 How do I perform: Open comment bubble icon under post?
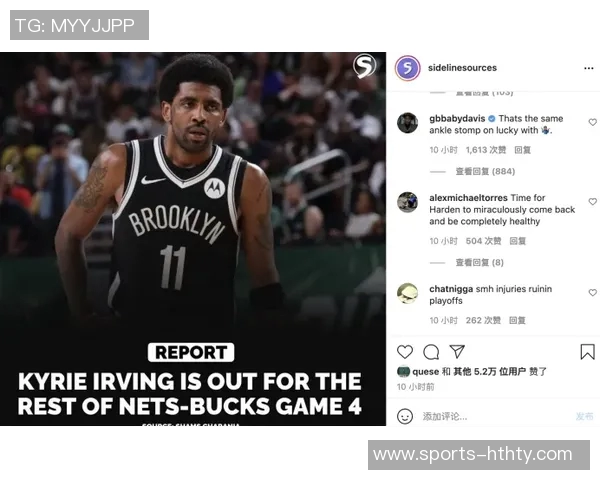pyautogui.click(x=431, y=352)
